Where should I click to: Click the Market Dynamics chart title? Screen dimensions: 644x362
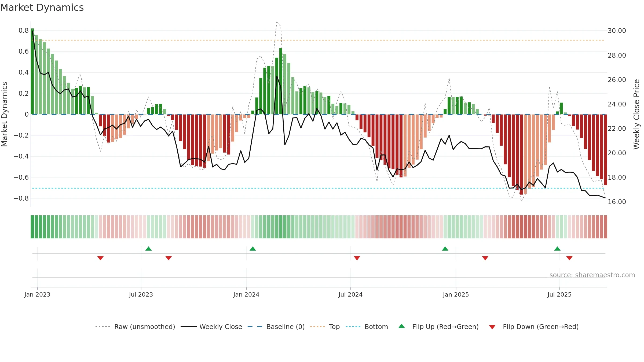[42, 8]
